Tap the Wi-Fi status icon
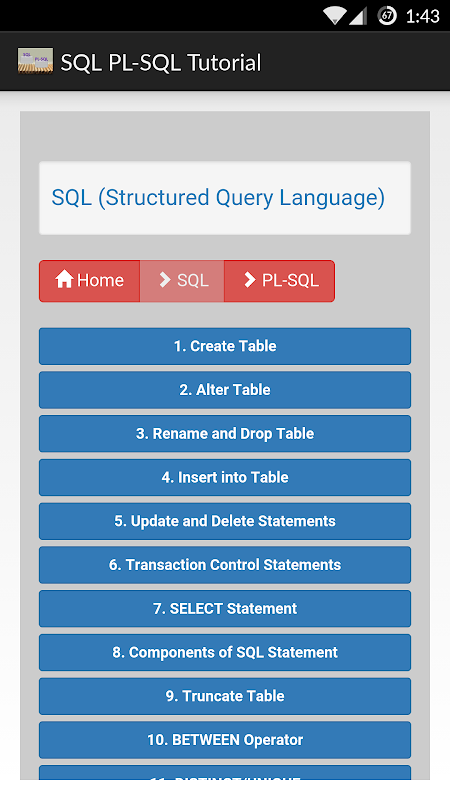Image resolution: width=450 pixels, height=800 pixels. click(x=335, y=16)
